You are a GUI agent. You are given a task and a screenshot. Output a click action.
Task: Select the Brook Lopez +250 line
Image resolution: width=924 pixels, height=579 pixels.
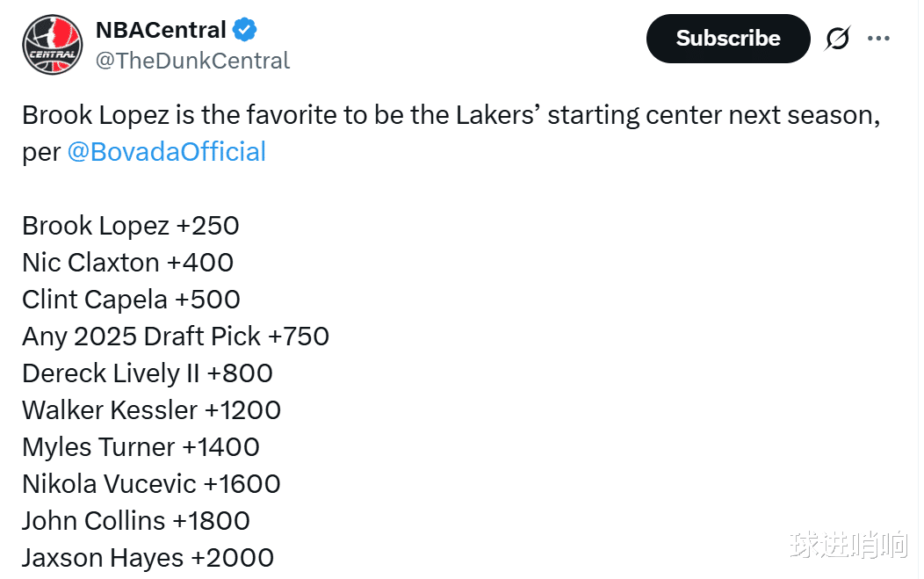click(x=130, y=226)
